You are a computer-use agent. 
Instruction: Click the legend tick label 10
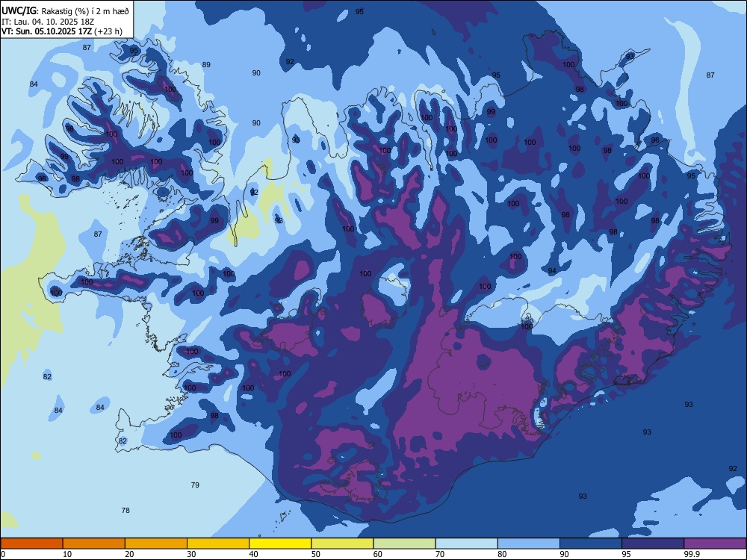[x=67, y=554]
